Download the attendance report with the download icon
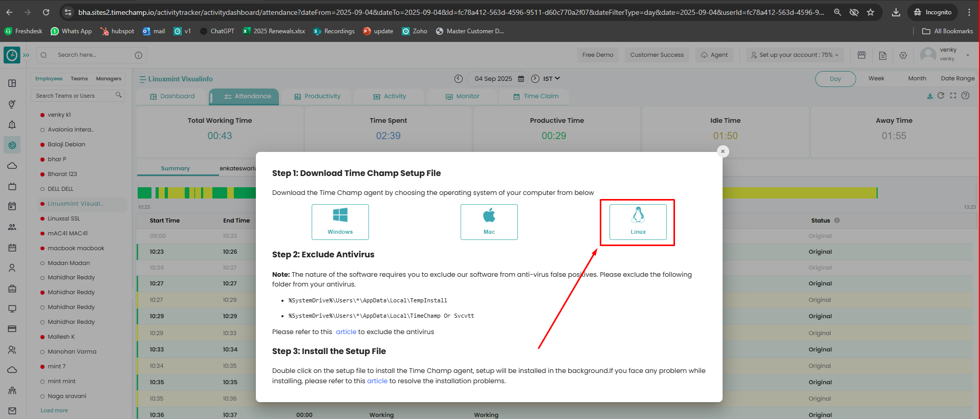The height and width of the screenshot is (419, 980). tap(930, 96)
